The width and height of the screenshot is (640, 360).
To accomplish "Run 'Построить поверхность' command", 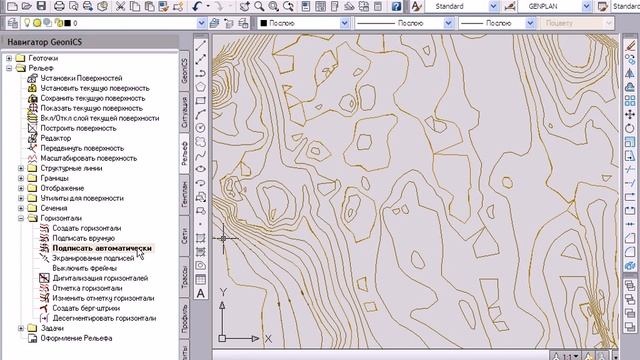I will click(78, 128).
